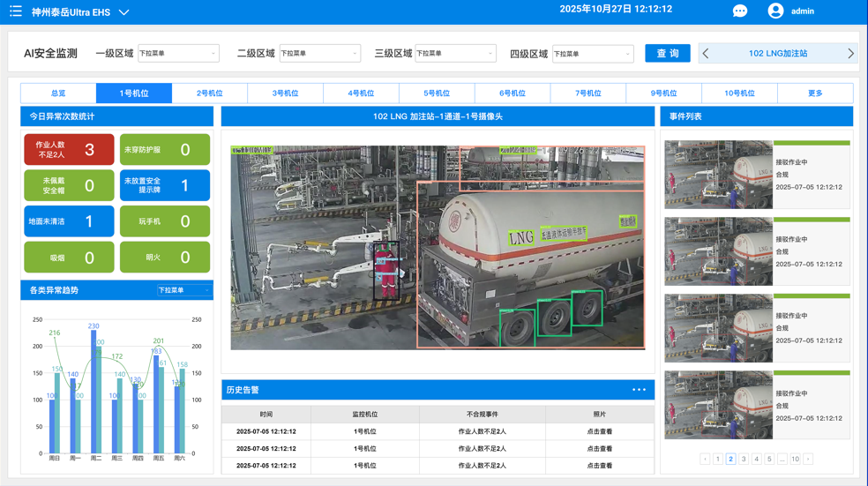Go to page 3 of event list
This screenshot has height=486, width=868.
tap(744, 459)
